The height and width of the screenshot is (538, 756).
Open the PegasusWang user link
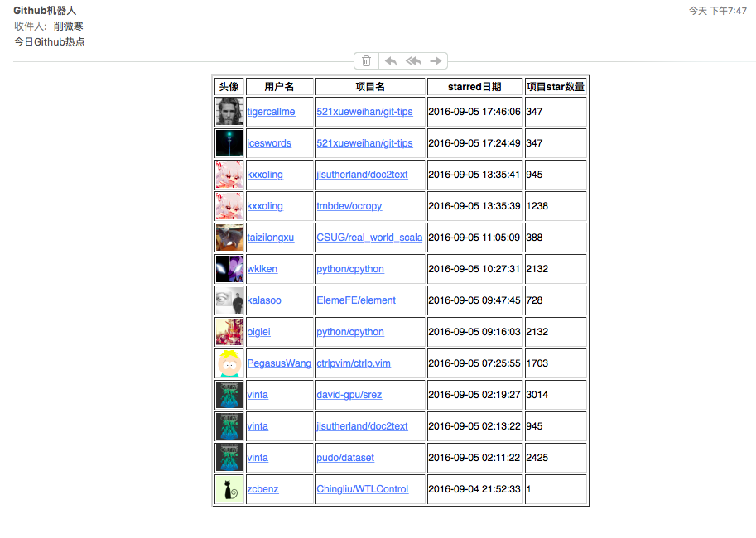279,363
